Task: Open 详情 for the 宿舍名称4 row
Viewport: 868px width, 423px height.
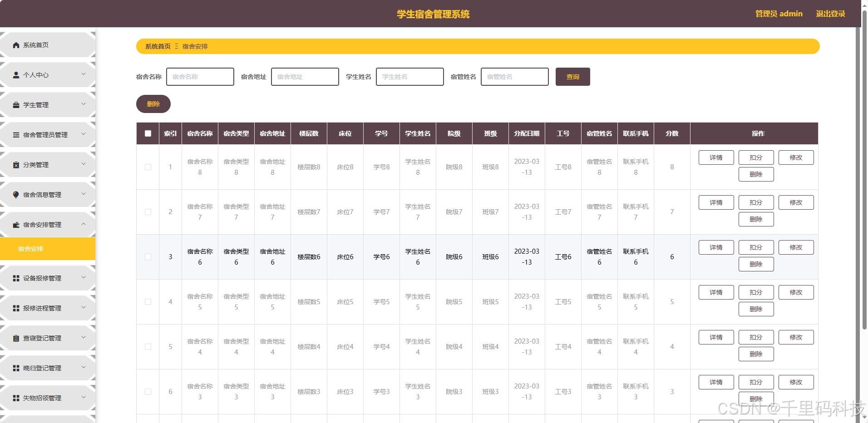Action: click(716, 337)
